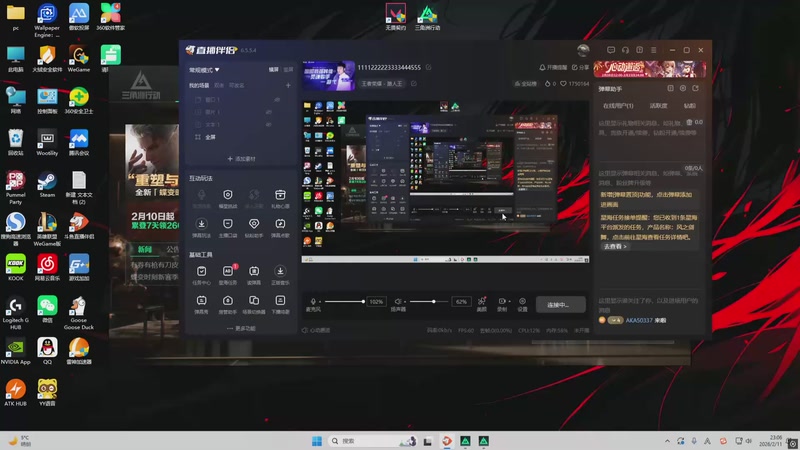Open the speaker device dropdown arrow
Image resolution: width=800 pixels, height=450 pixels.
(405, 302)
